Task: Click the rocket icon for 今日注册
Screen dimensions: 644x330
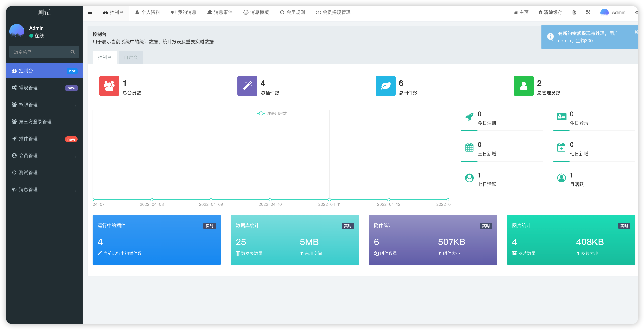Action: [469, 117]
